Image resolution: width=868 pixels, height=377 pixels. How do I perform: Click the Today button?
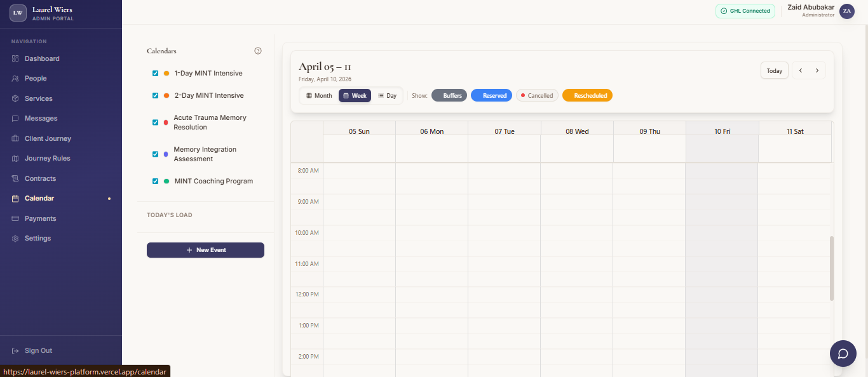pos(774,70)
